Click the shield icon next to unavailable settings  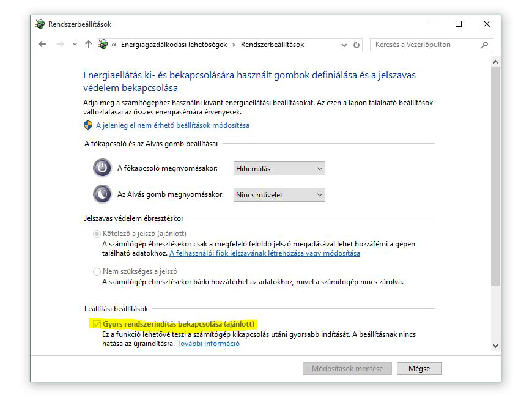point(88,125)
